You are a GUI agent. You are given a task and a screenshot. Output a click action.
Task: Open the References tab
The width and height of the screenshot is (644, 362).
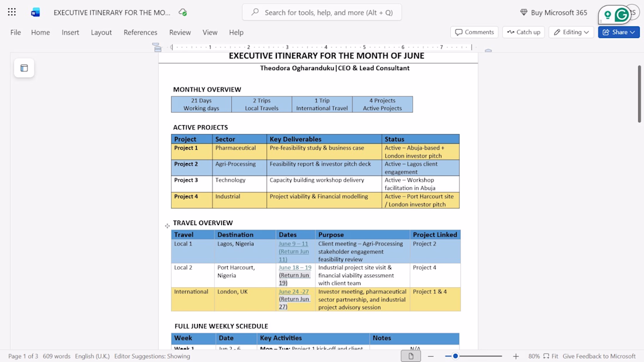tap(141, 32)
